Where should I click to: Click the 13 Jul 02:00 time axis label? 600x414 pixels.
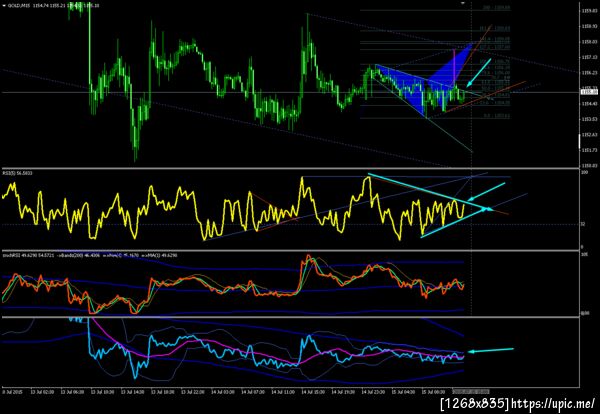pyautogui.click(x=44, y=392)
